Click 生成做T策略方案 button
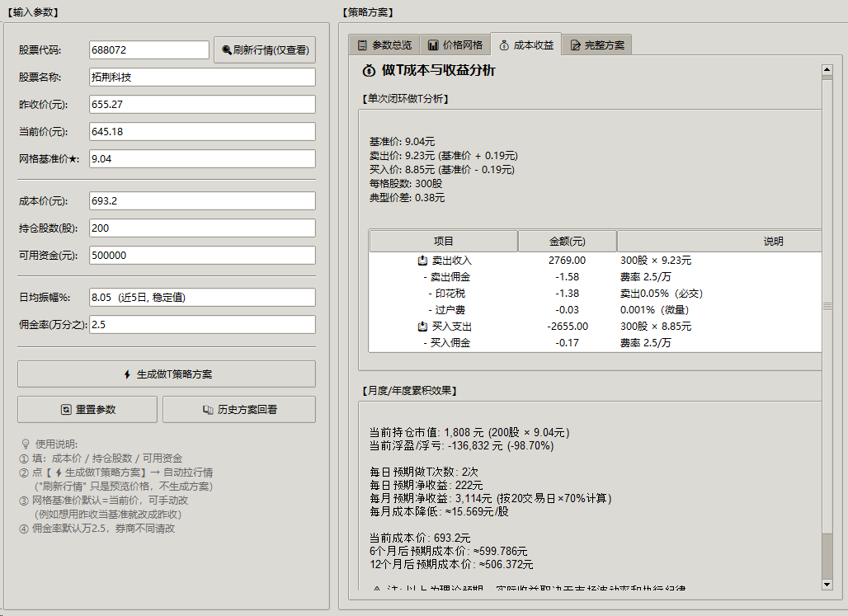 tap(167, 374)
